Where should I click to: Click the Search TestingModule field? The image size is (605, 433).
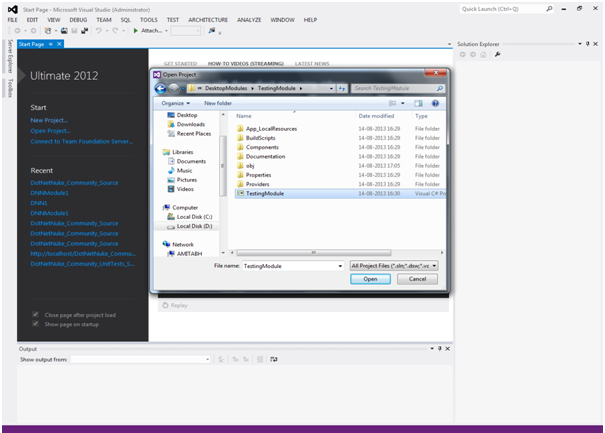397,88
